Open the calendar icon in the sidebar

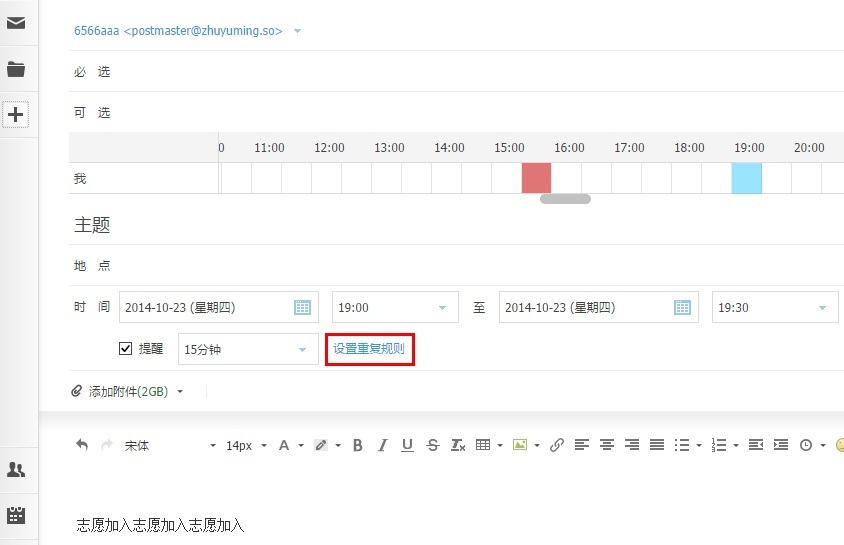point(16,516)
